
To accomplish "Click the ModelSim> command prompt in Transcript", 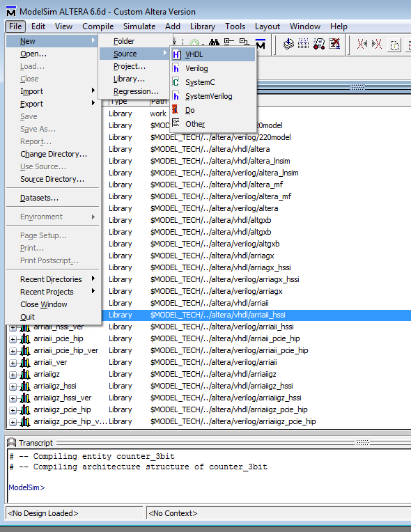I will [x=26, y=487].
